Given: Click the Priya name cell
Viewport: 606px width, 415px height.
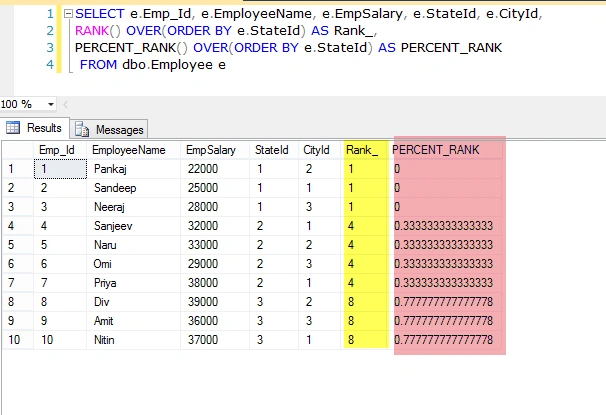Looking at the screenshot, I should click(133, 283).
